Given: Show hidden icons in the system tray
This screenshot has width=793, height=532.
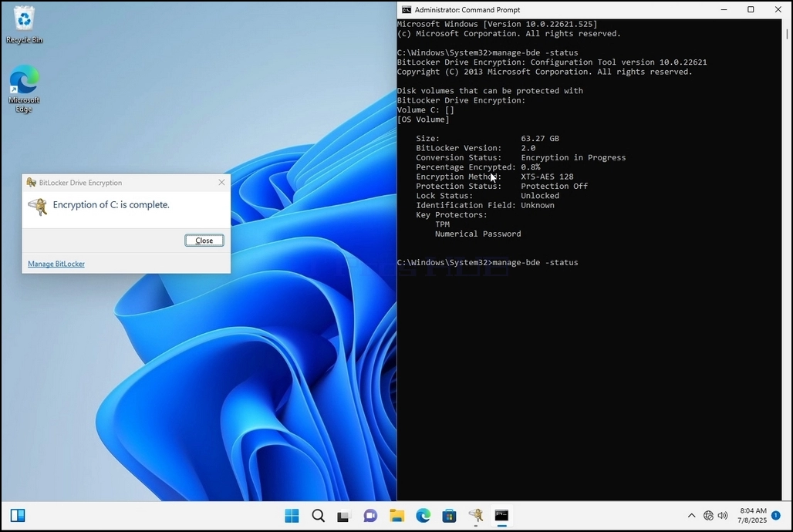Looking at the screenshot, I should pos(691,515).
